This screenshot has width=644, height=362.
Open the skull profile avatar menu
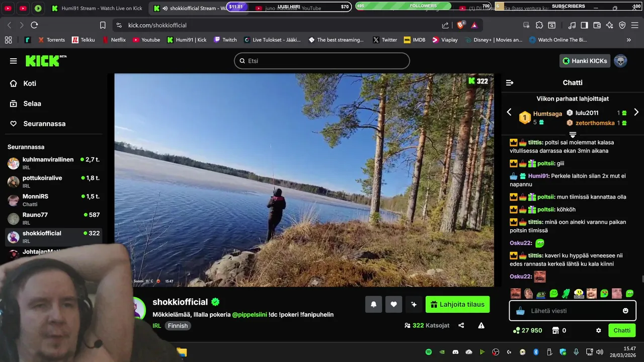pos(620,61)
